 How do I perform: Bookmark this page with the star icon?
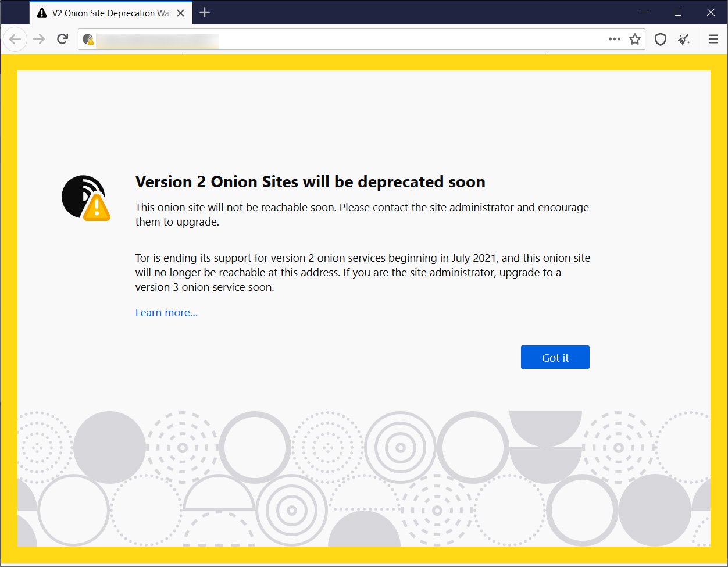click(634, 40)
